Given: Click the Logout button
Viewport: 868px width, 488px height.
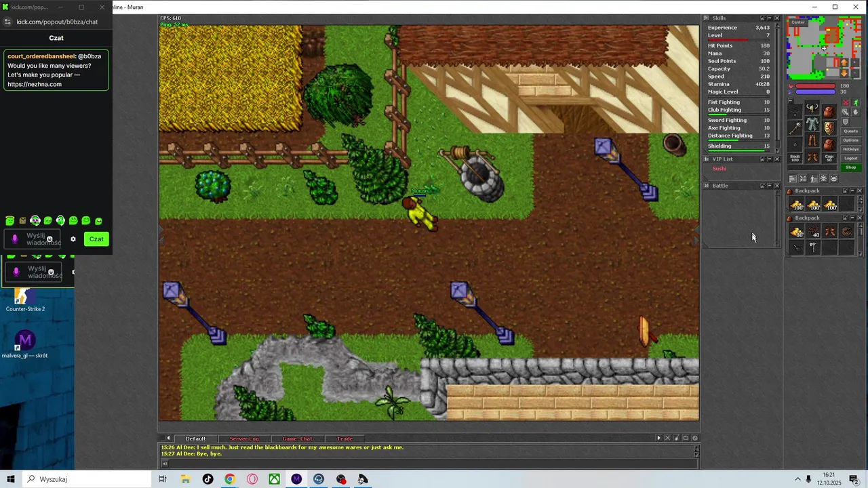Looking at the screenshot, I should coord(850,158).
